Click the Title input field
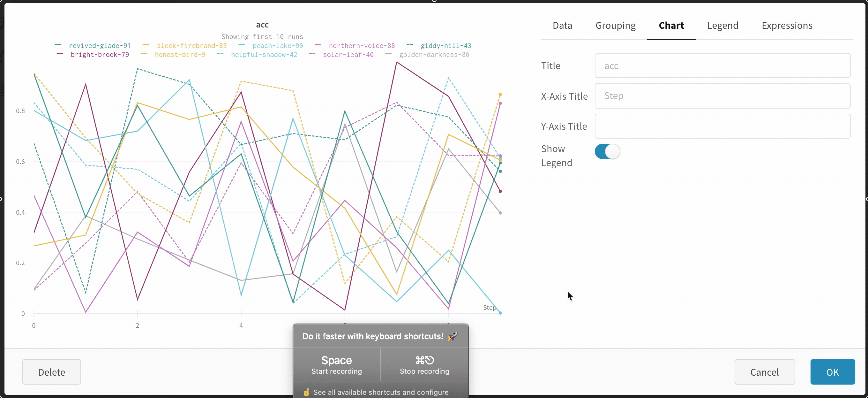The image size is (868, 398). [x=722, y=65]
